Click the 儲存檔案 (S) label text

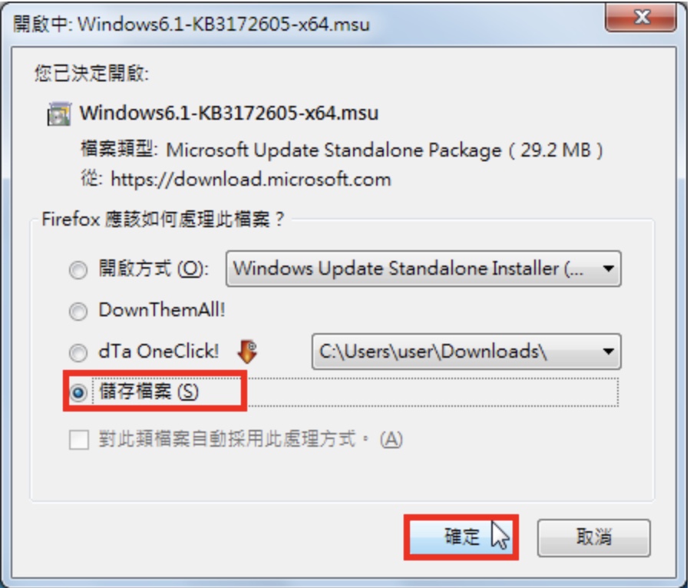click(x=149, y=391)
